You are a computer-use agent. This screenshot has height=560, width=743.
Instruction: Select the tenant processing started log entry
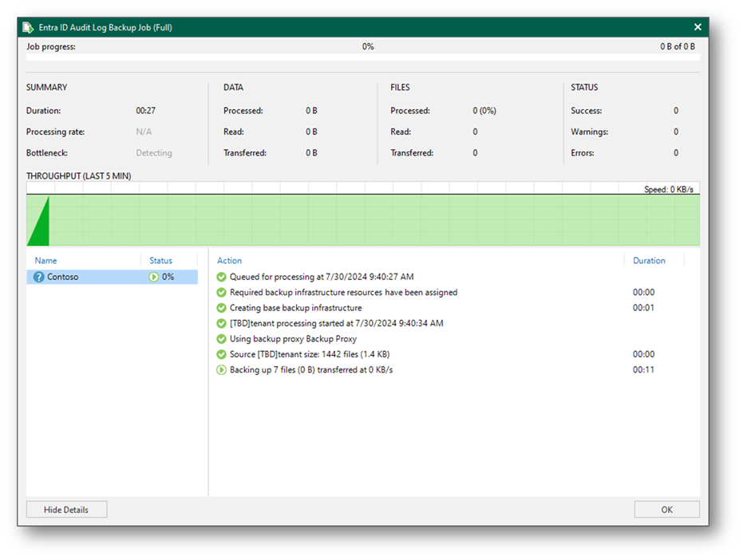coord(336,324)
